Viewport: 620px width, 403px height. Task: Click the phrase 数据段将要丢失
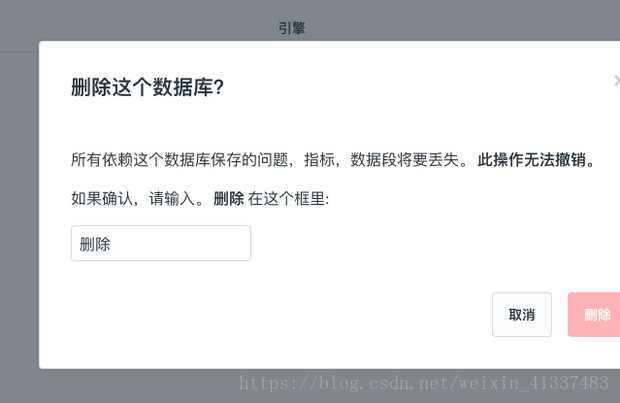click(404, 160)
